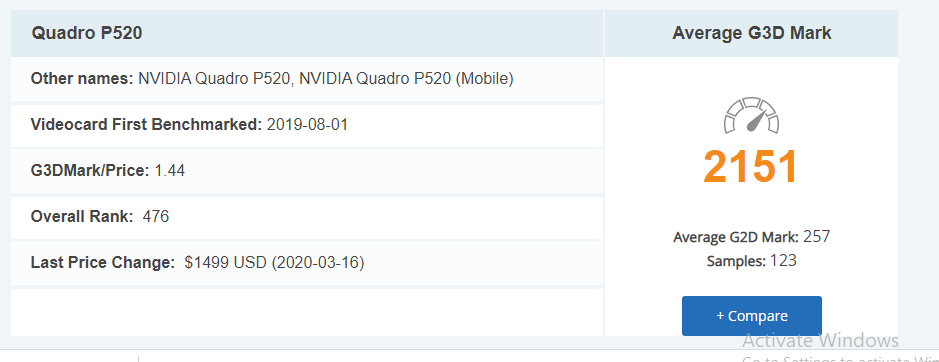
Task: Click the G3DMark/Price value 1.44
Action: click(170, 171)
